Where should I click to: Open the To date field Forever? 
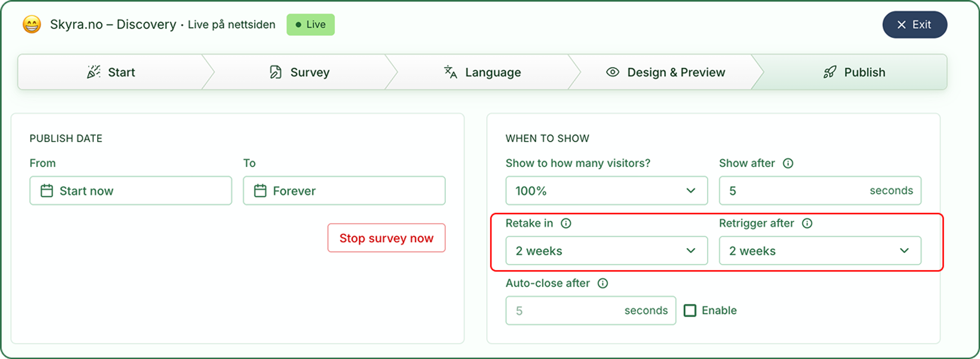[x=344, y=190]
